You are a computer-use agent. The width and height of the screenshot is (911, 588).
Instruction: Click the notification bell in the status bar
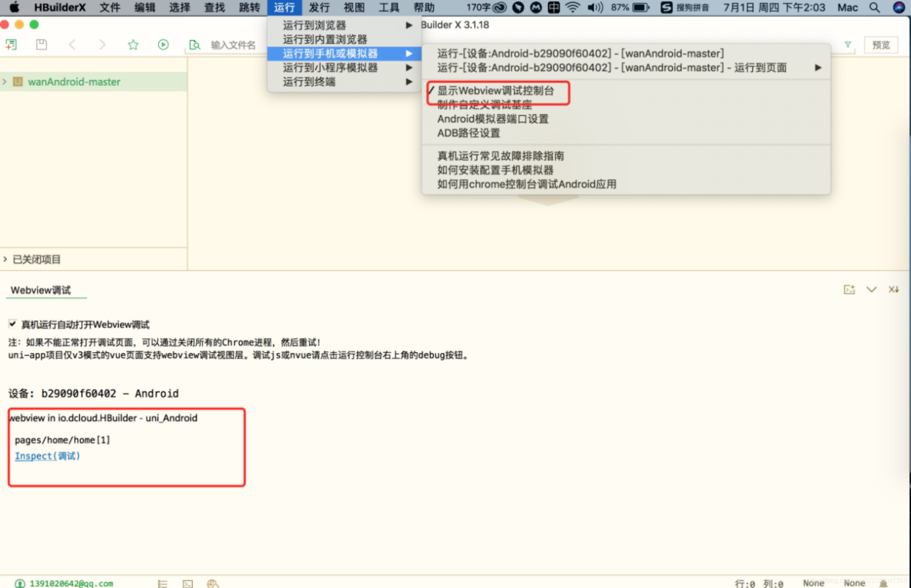point(883,584)
